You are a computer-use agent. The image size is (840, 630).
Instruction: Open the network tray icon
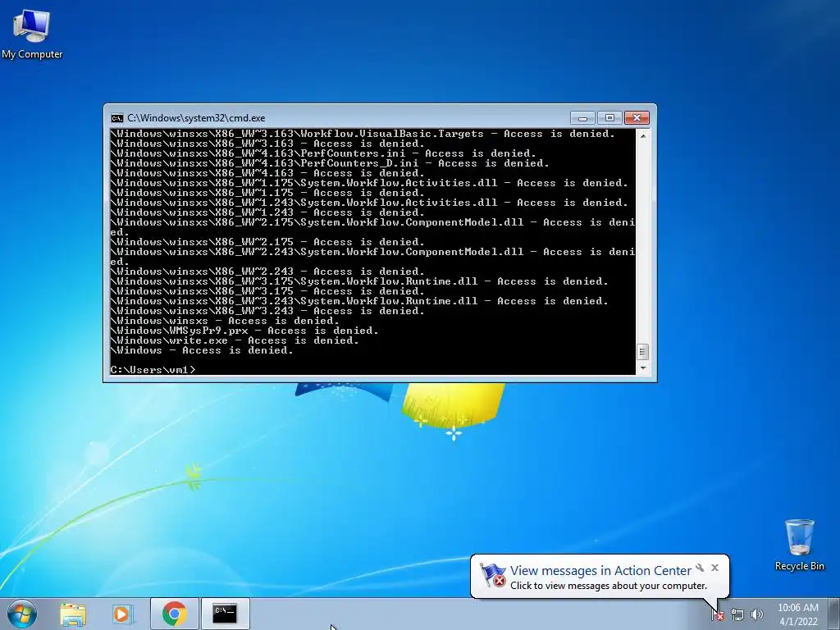[737, 615]
